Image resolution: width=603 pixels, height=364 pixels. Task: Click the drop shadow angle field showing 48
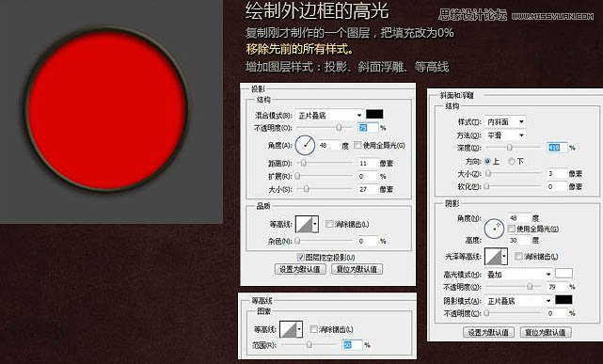click(x=329, y=145)
